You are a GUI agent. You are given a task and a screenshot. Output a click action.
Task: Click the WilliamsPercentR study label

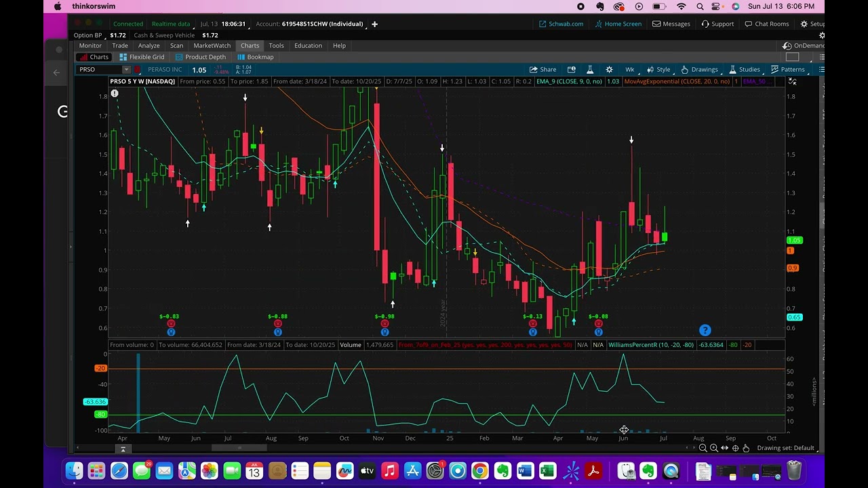[651, 345]
